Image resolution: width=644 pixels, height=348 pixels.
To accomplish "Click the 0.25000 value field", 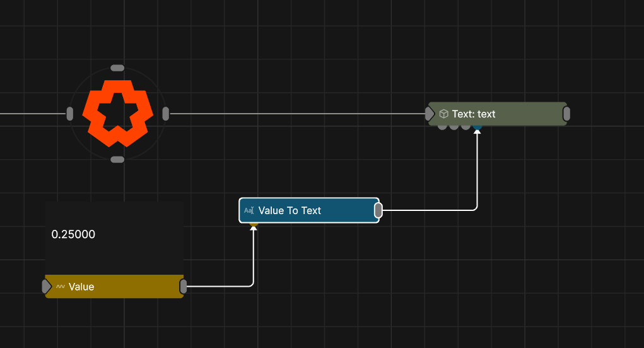I will [x=73, y=234].
